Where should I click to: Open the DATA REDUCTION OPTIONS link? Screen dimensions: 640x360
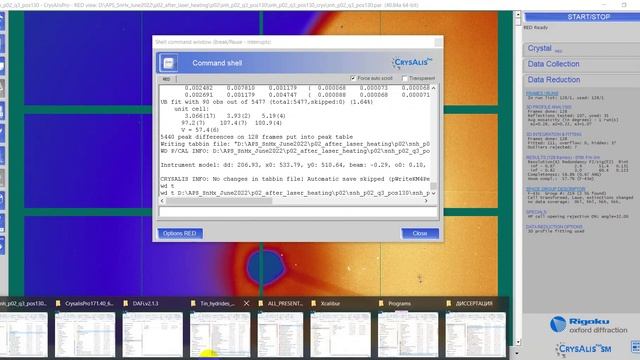pos(554,227)
